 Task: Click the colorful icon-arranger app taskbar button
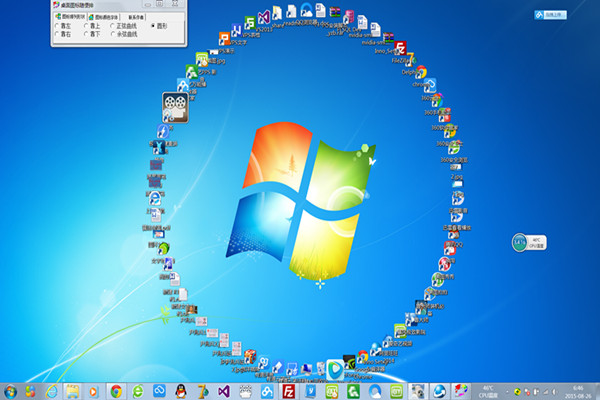coord(461,391)
